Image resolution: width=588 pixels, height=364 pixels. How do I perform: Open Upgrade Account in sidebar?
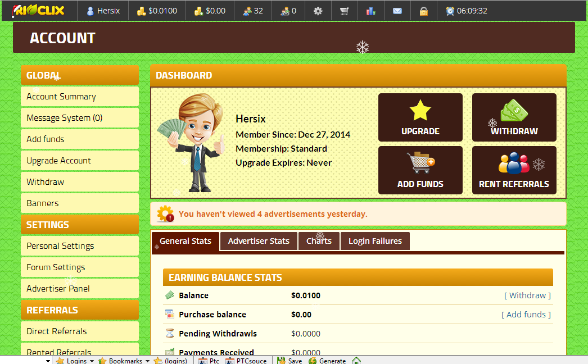(x=80, y=161)
